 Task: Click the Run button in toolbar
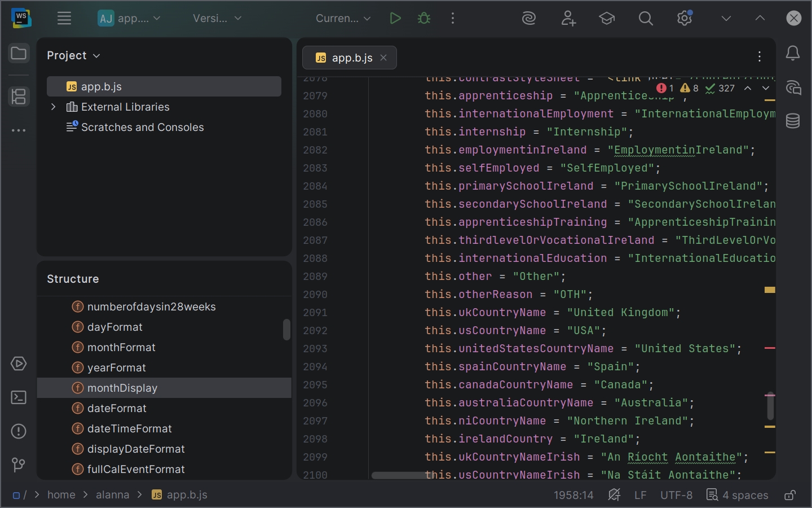coord(395,18)
